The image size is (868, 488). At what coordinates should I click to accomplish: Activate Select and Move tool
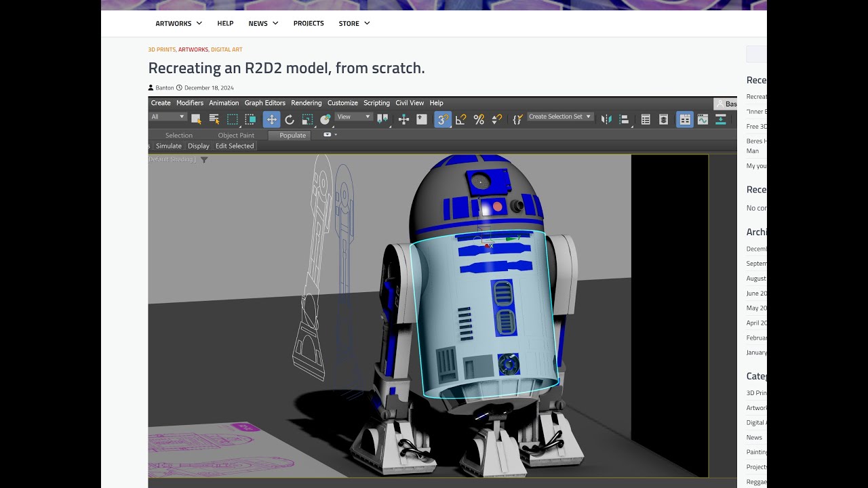[271, 119]
